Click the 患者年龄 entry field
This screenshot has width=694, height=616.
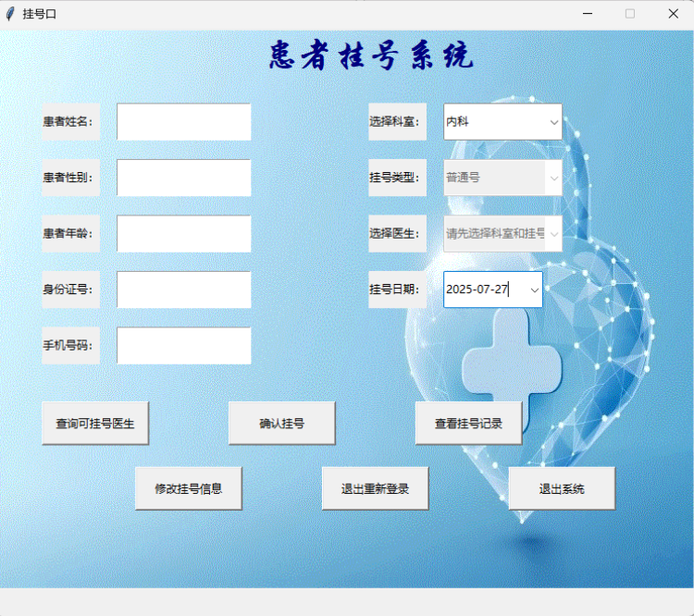[183, 234]
